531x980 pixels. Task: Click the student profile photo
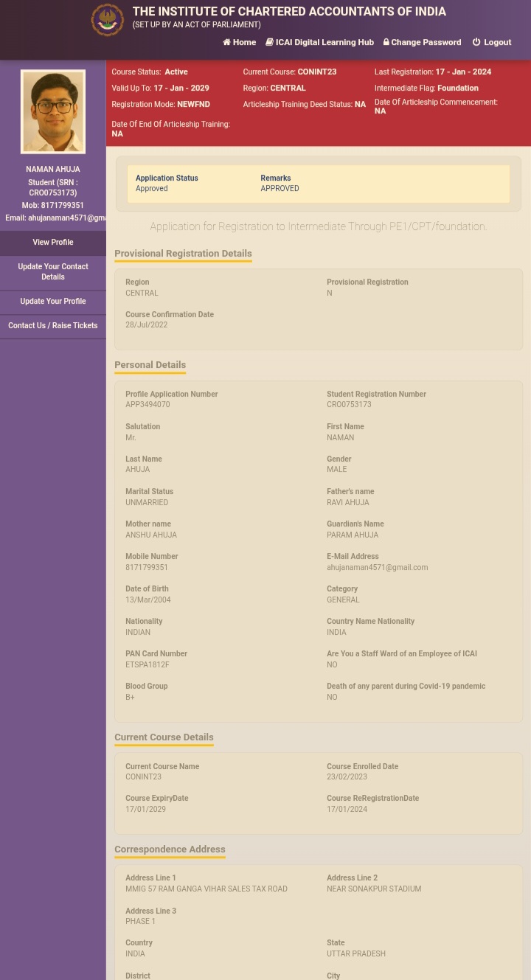click(53, 111)
